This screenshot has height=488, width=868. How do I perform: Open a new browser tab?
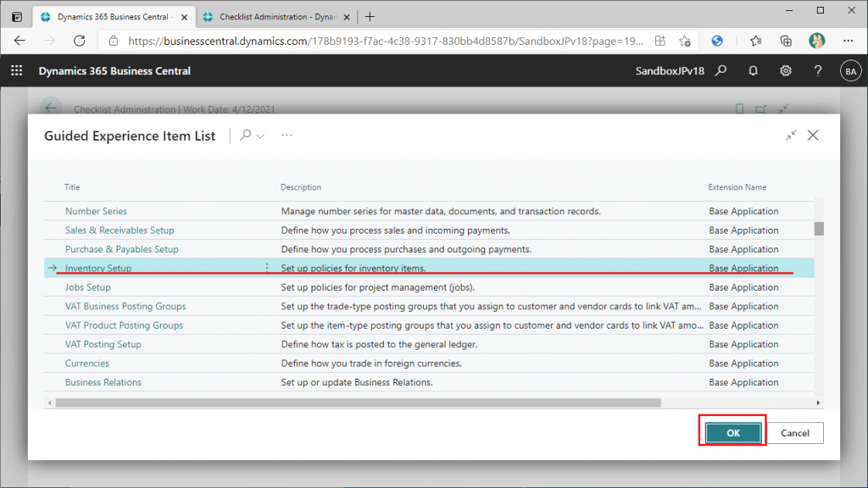click(x=370, y=17)
